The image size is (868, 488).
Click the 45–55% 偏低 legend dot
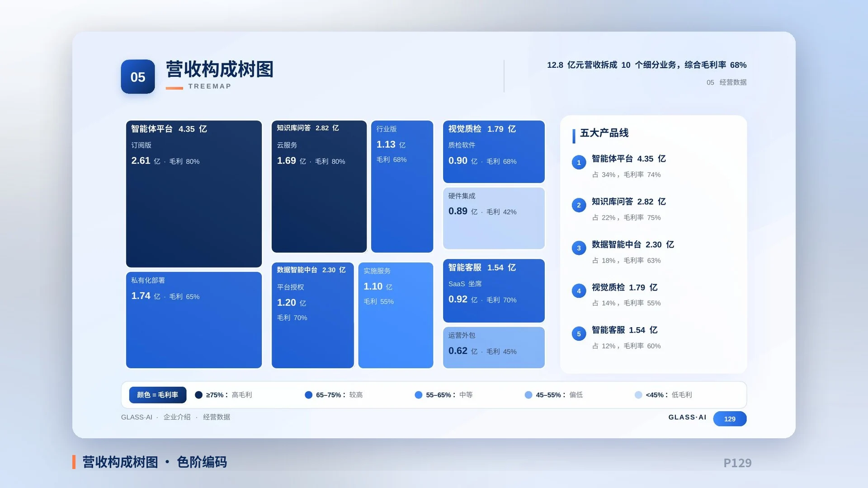(x=528, y=395)
